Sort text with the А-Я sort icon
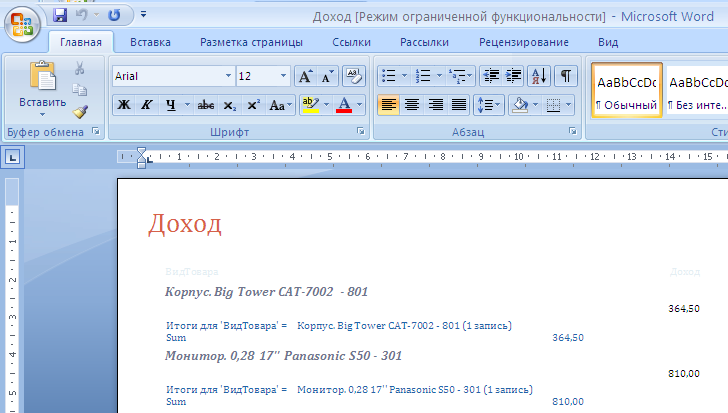728x413 pixels. point(539,76)
